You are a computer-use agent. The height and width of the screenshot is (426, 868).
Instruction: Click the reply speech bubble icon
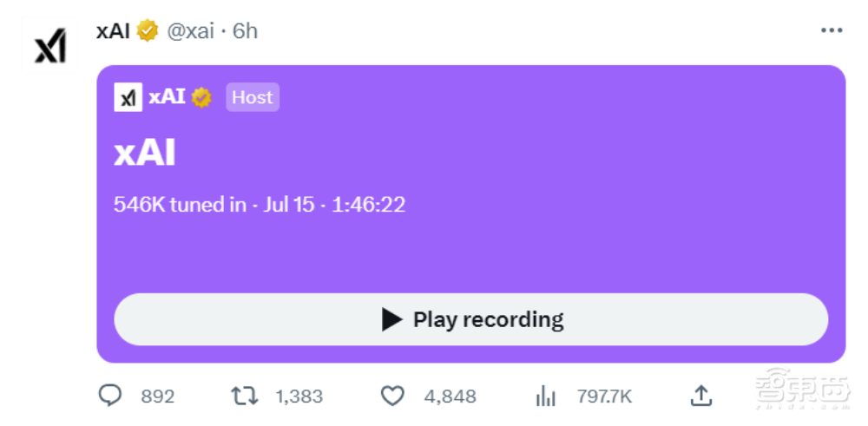coord(111,397)
